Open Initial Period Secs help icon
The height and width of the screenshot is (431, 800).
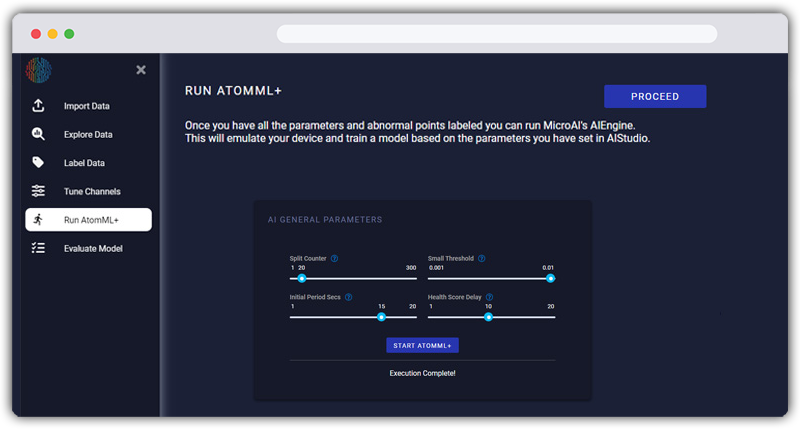click(x=348, y=297)
